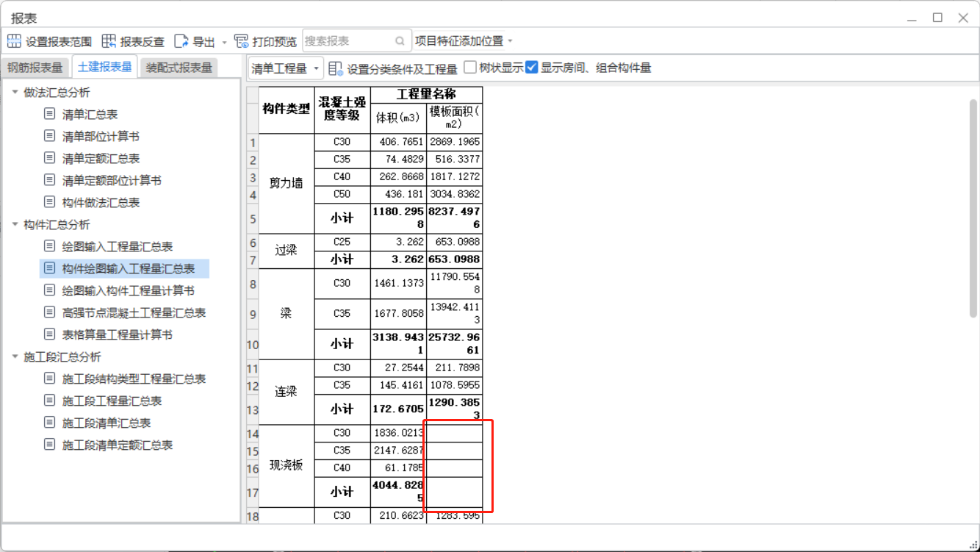Click the document icon beside 构件做法汇总表
Screen dimensions: 980x552
click(49, 202)
